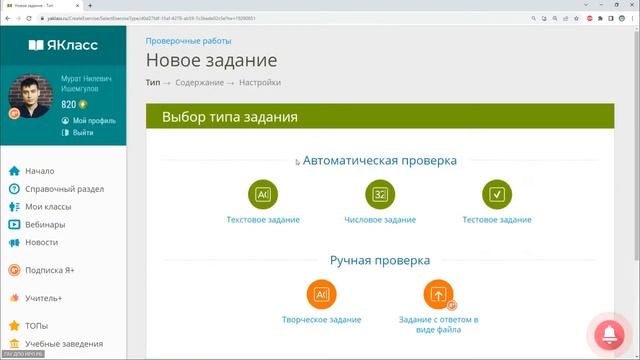Click the Числовое задание link
Viewport: 640px width, 360px height.
(x=380, y=220)
